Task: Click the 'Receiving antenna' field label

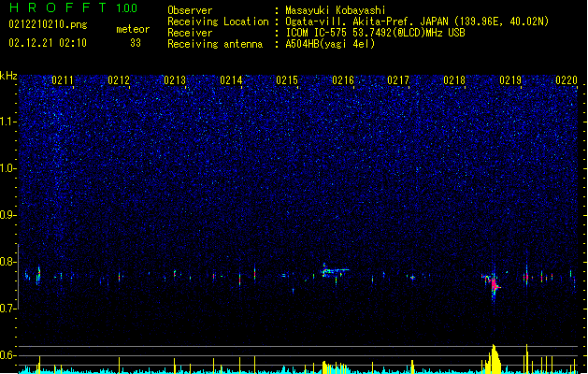Action: pyautogui.click(x=215, y=44)
